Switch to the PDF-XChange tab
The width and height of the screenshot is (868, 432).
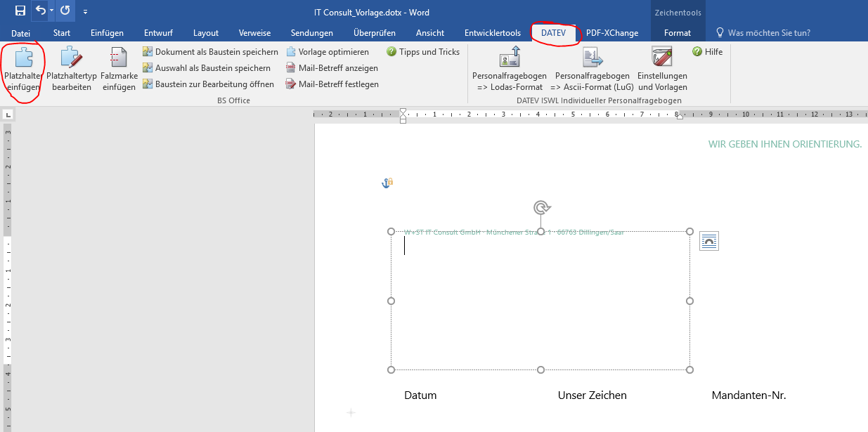coord(612,33)
